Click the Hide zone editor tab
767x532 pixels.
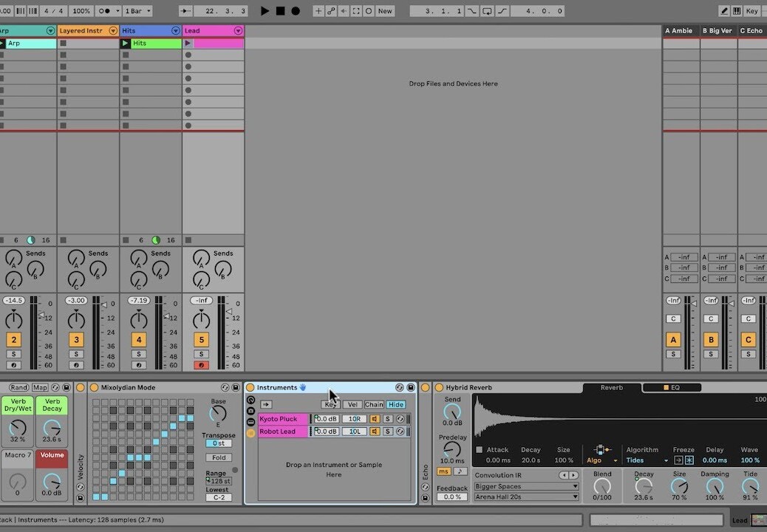pos(396,404)
